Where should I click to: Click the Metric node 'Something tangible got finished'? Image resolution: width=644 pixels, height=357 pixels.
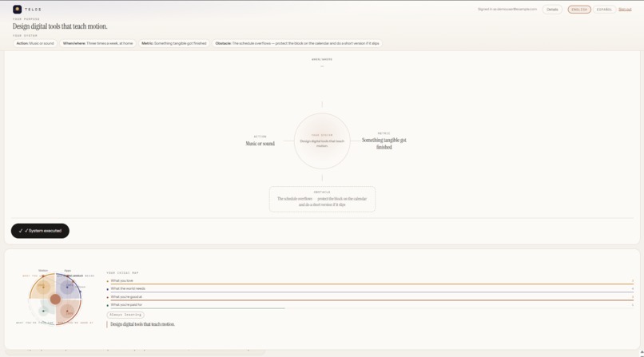tap(384, 141)
